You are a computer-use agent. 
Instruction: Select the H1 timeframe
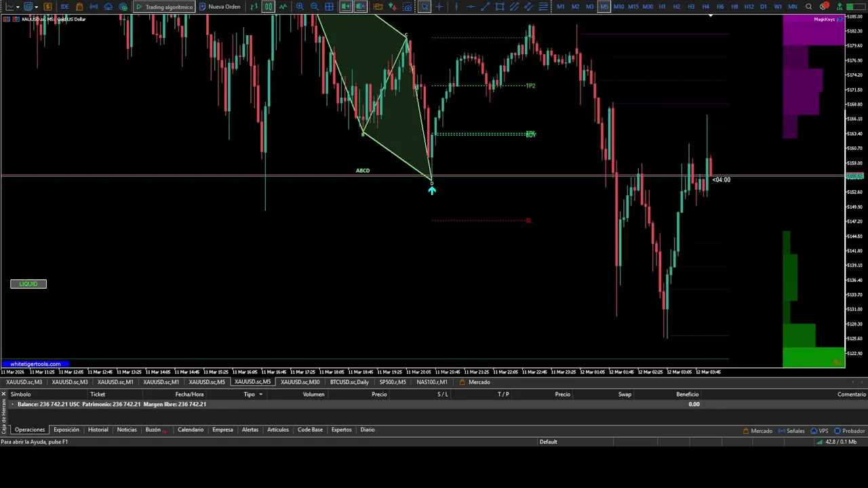coord(662,7)
